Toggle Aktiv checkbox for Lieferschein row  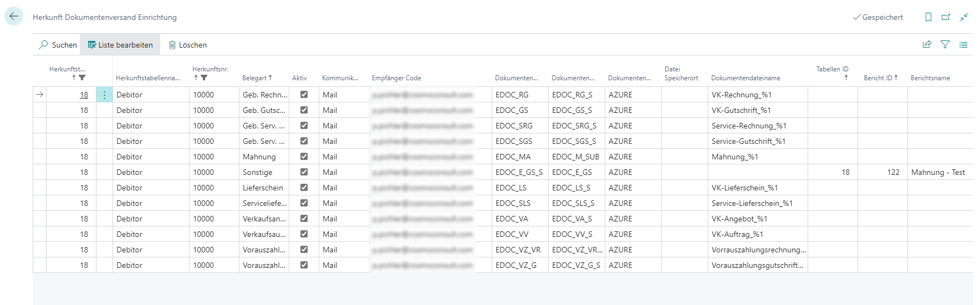304,188
